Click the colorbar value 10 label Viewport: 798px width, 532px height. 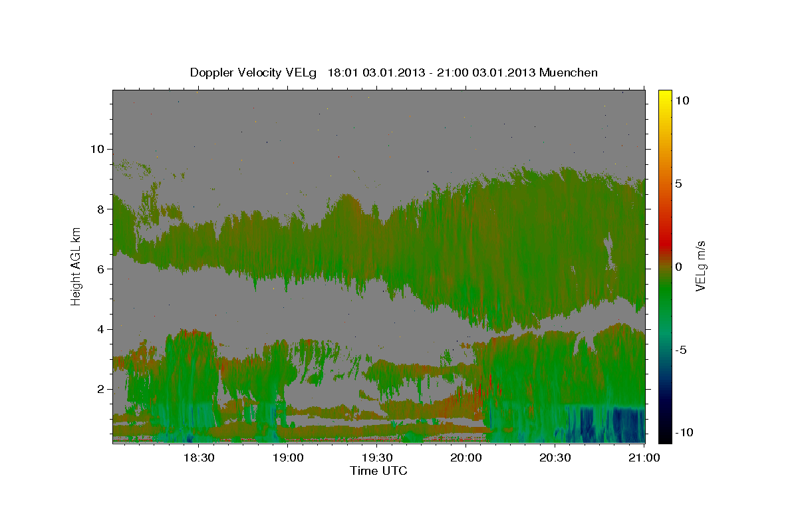(682, 100)
